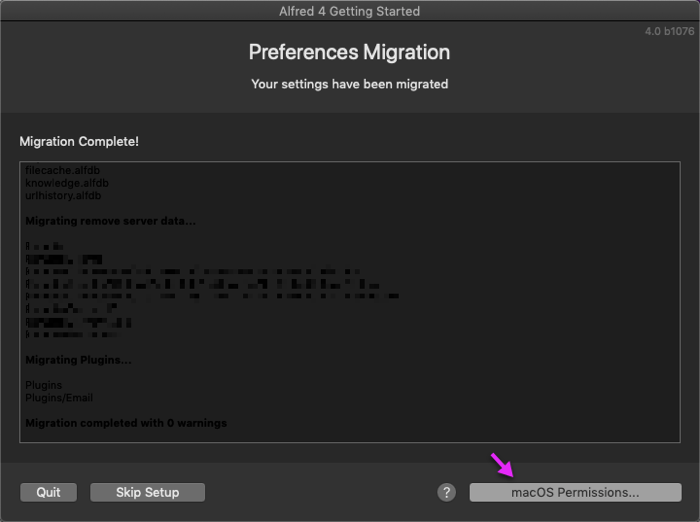Select the urlhistory.alfdb log line
This screenshot has height=522, width=700.
click(x=63, y=196)
